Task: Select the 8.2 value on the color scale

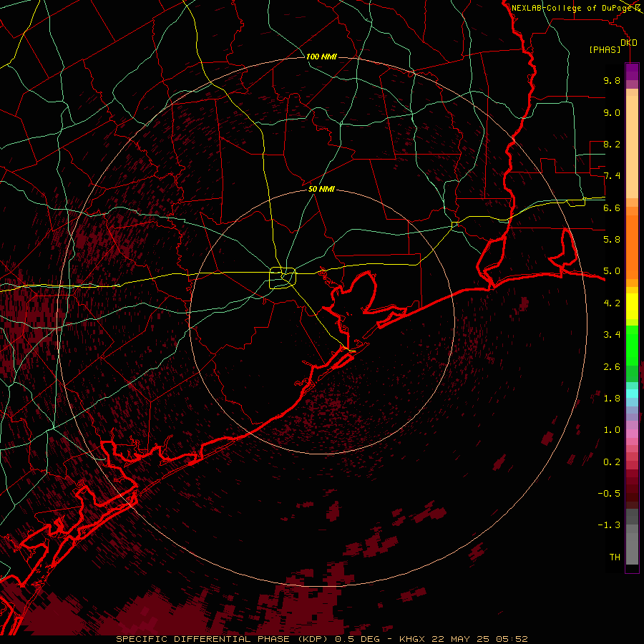Action: [612, 144]
